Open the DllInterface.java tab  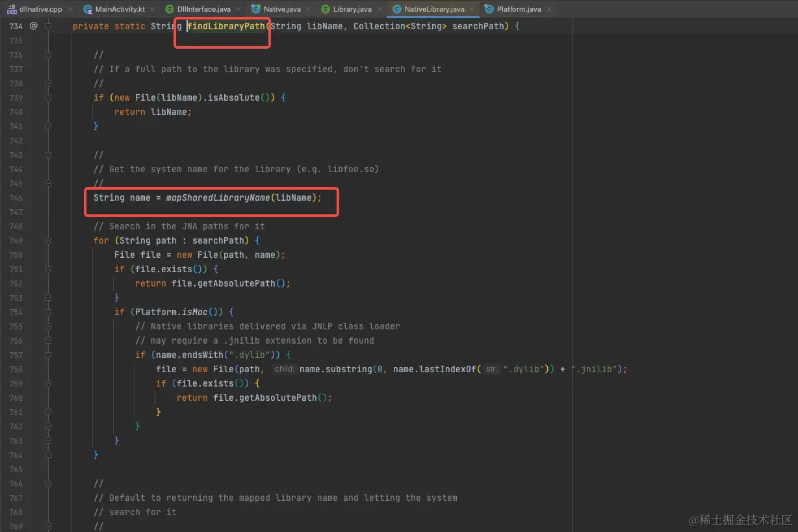point(203,9)
